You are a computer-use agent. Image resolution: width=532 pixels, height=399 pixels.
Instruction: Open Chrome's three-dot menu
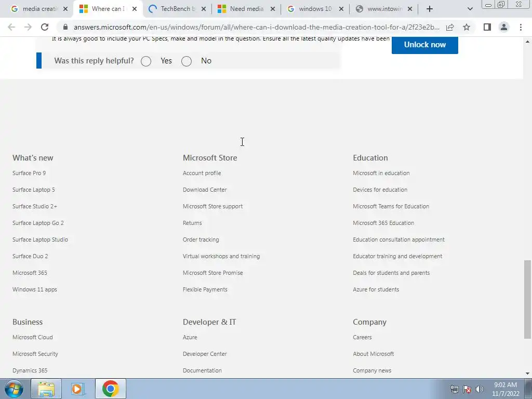click(x=521, y=27)
